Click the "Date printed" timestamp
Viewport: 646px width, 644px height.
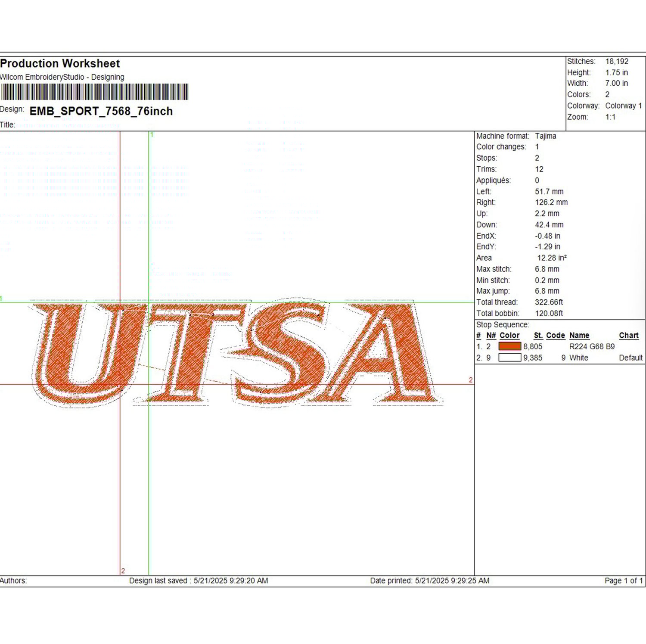click(x=430, y=581)
